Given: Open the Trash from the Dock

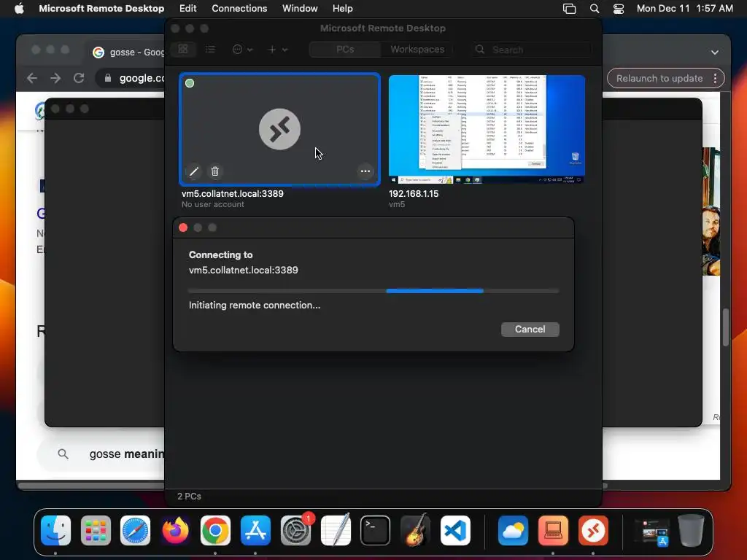Looking at the screenshot, I should (x=692, y=530).
